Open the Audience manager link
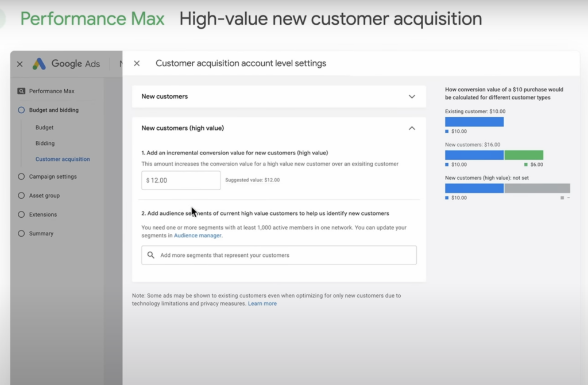588x385 pixels. (198, 236)
